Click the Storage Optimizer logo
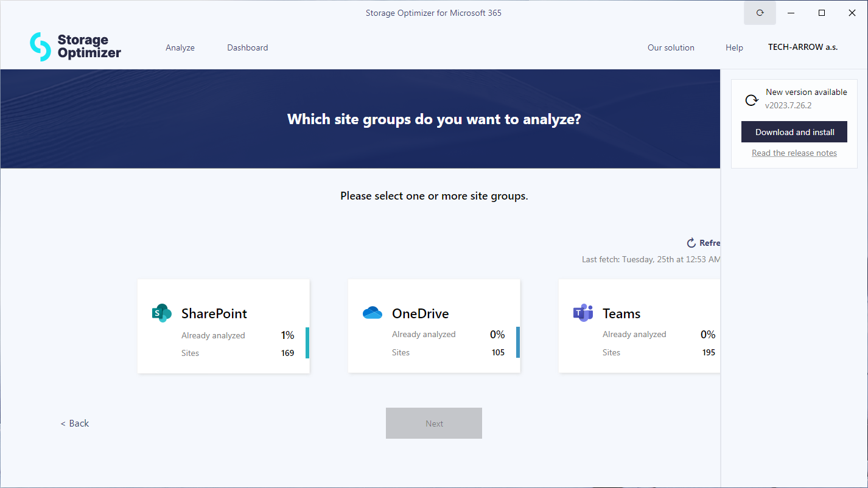Viewport: 868px width, 488px height. pos(75,47)
